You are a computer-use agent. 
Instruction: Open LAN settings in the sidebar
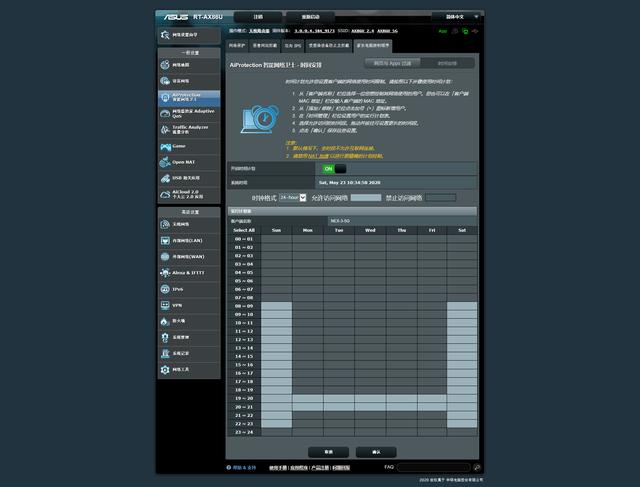[x=189, y=241]
